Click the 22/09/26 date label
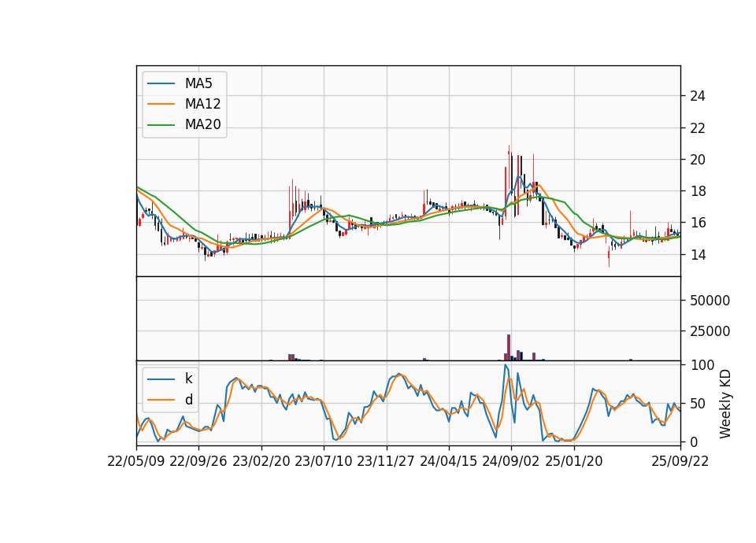This screenshot has height=543, width=756. [x=198, y=462]
